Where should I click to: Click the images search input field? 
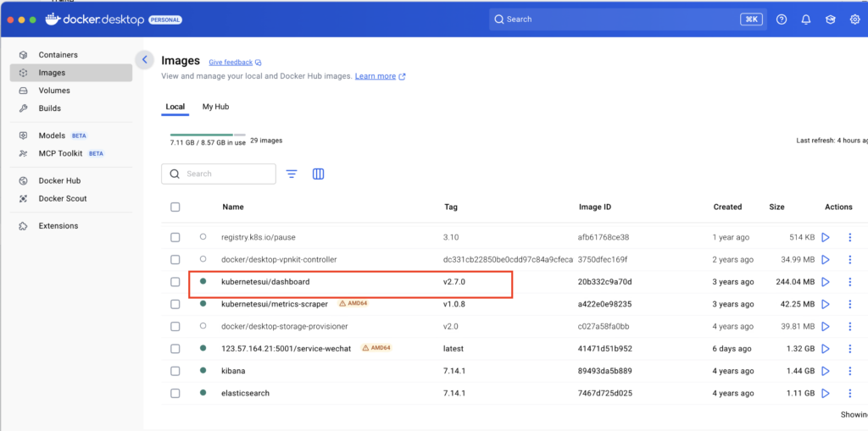[219, 174]
